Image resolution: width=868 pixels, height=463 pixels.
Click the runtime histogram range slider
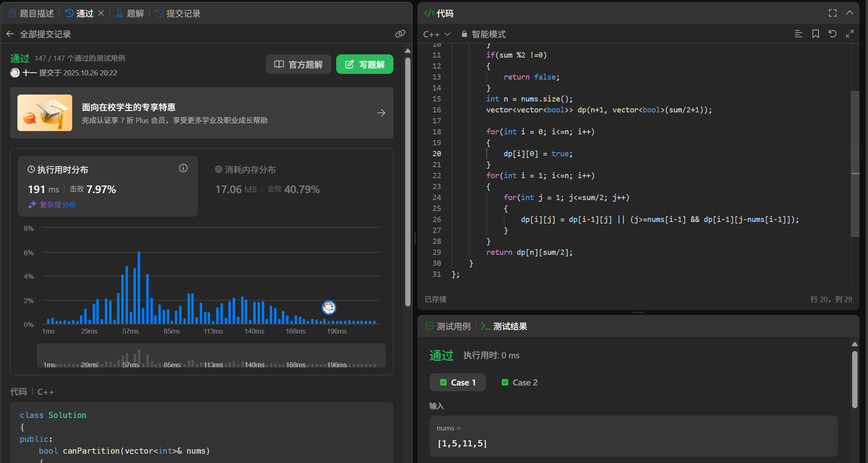211,355
